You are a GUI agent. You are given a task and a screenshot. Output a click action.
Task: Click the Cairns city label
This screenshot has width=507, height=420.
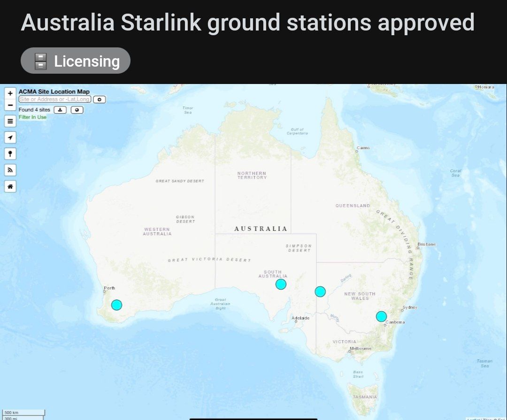coord(363,148)
